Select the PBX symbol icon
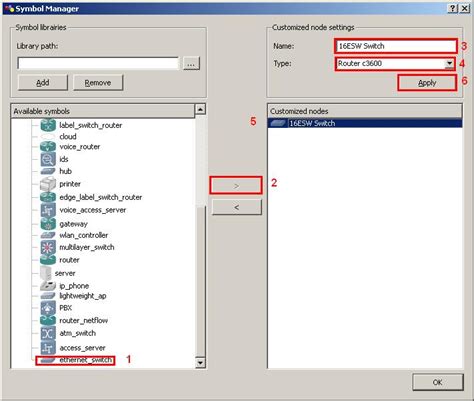The image size is (474, 401). (x=48, y=308)
